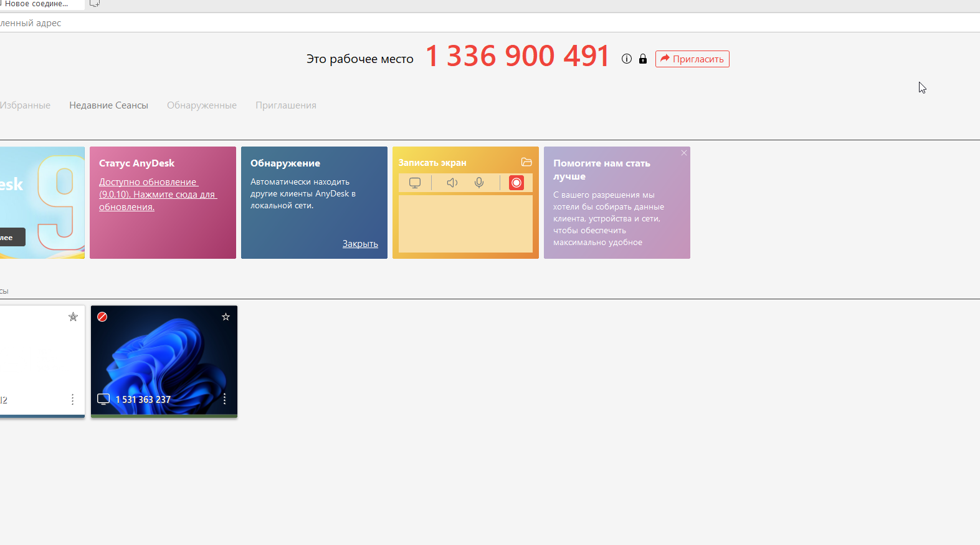This screenshot has width=980, height=545.
Task: Close the Помогите нам стать лучше card
Action: [x=684, y=153]
